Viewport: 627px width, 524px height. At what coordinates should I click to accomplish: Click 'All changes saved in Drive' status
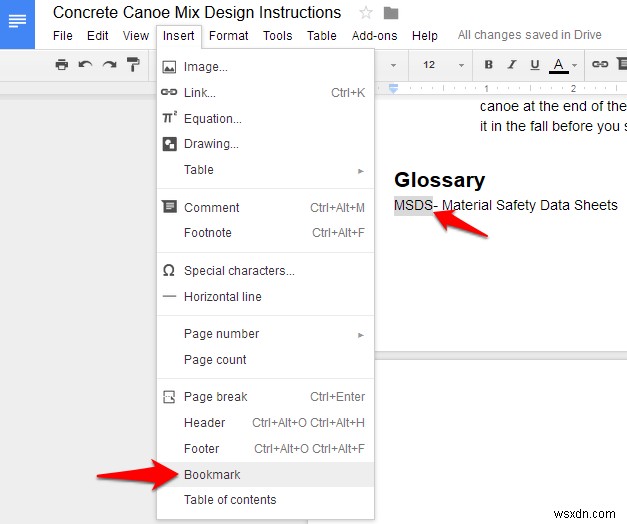pyautogui.click(x=529, y=35)
